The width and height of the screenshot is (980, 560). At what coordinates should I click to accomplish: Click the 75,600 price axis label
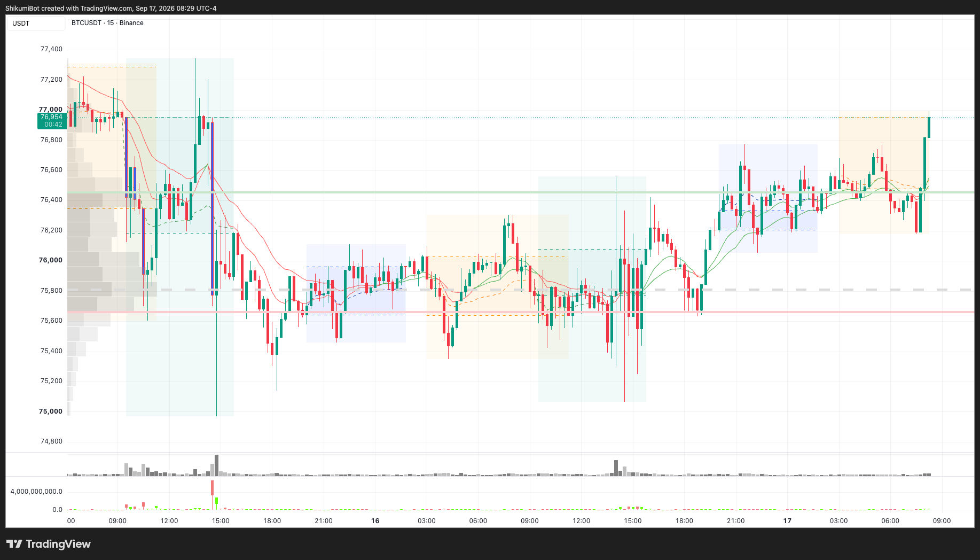[51, 321]
